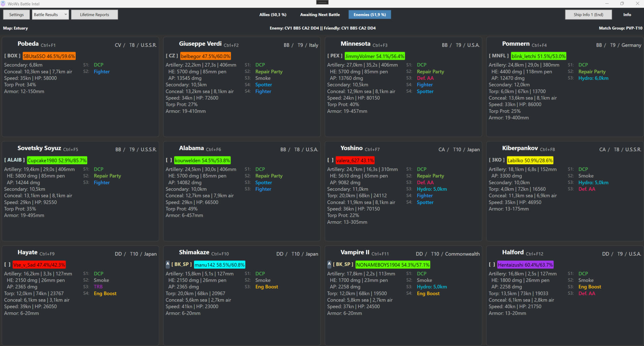Select the Kiberpankov ship name
Image resolution: width=644 pixels, height=346 pixels.
click(520, 148)
